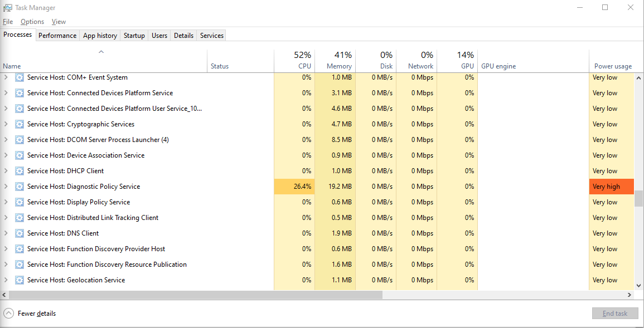
Task: Click gear icon of Diagnostic Policy Service
Action: (20, 187)
